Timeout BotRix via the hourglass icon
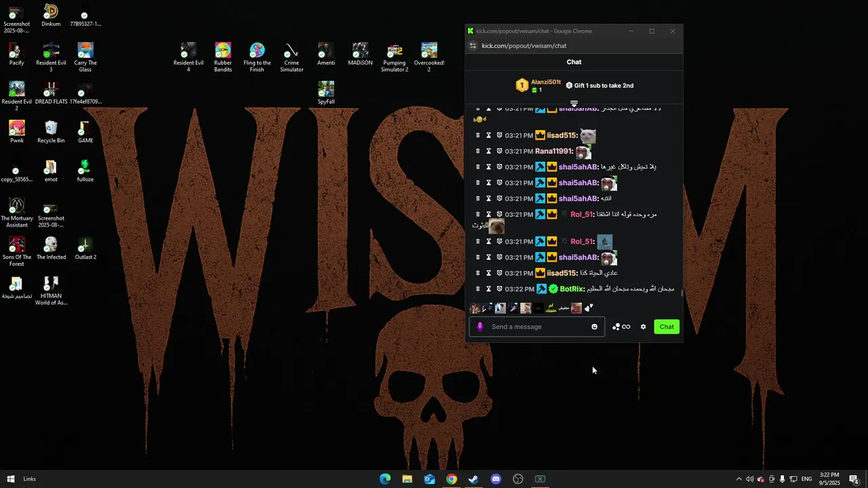The image size is (868, 488). [x=488, y=289]
